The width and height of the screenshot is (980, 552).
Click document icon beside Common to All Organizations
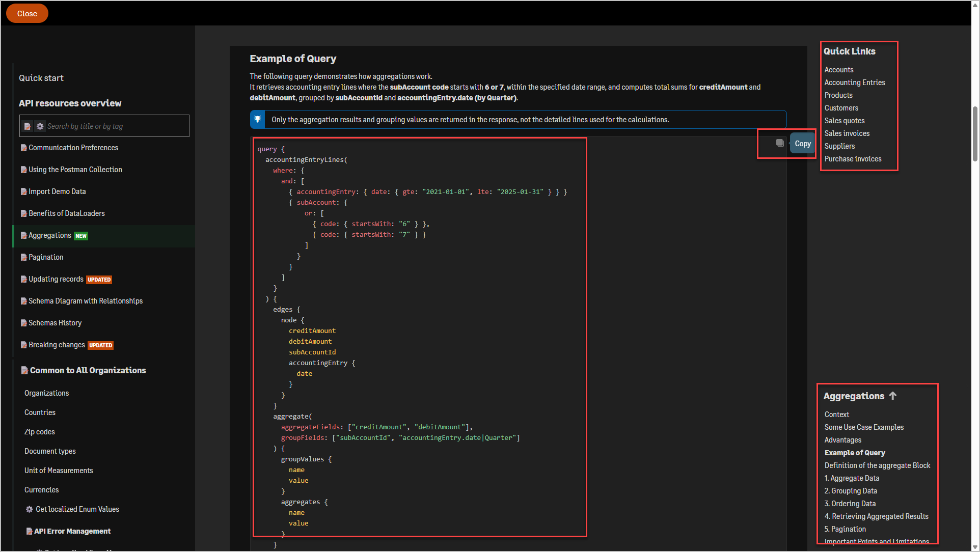tap(24, 370)
